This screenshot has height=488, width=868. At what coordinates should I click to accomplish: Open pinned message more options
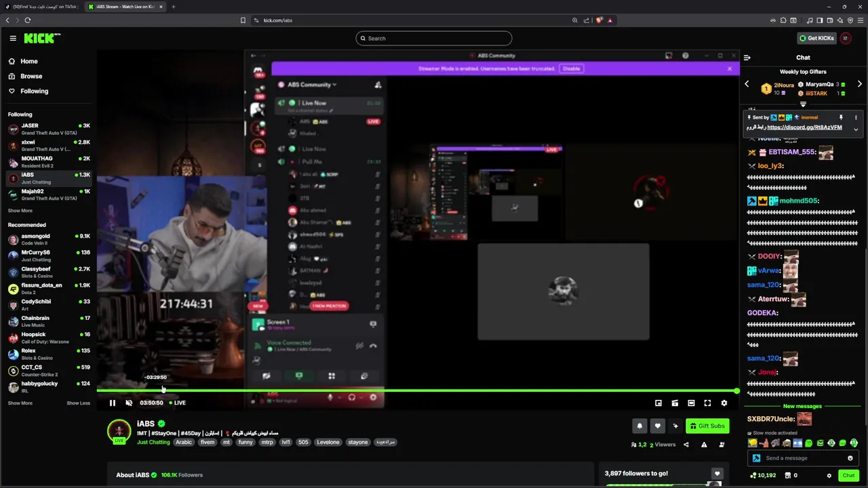[856, 117]
